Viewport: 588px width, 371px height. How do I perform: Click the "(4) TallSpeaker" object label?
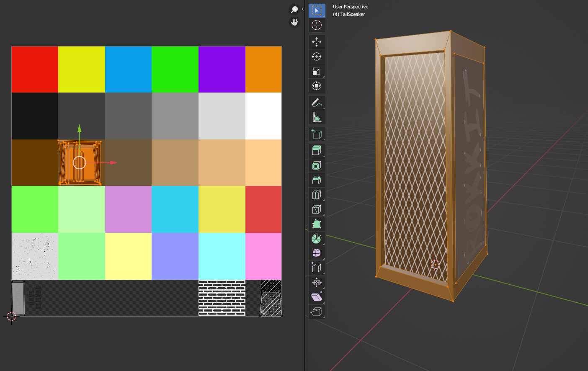(349, 14)
